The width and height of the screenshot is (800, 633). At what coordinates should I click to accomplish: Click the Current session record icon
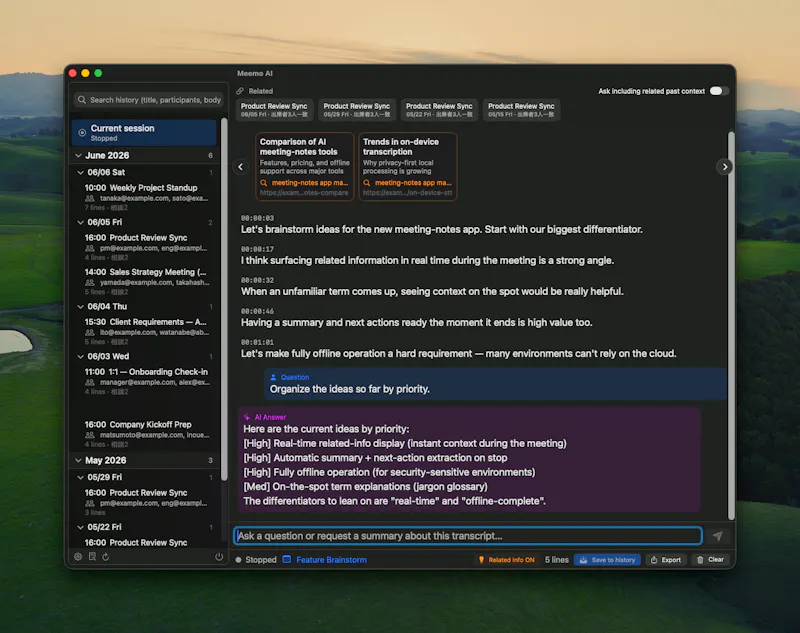click(82, 133)
